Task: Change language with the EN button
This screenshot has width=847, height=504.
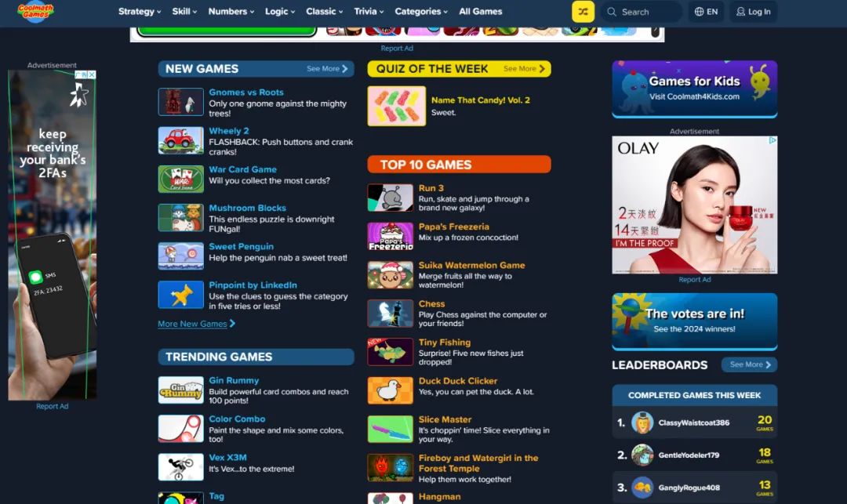Action: point(706,11)
